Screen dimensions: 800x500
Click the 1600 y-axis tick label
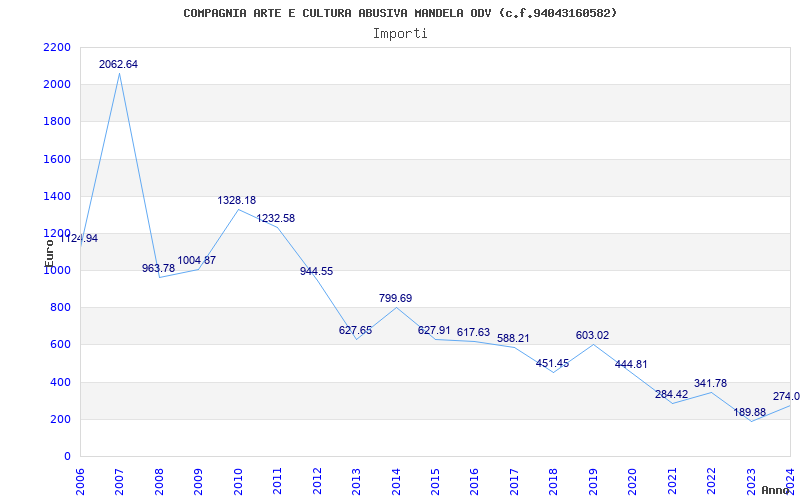pyautogui.click(x=58, y=159)
